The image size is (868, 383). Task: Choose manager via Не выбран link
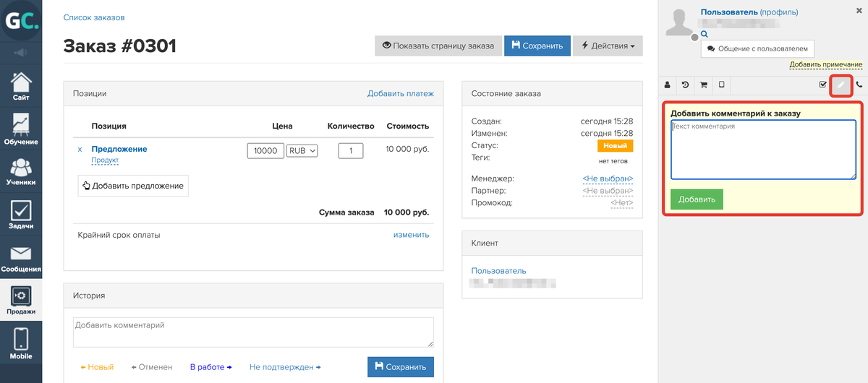tap(608, 178)
